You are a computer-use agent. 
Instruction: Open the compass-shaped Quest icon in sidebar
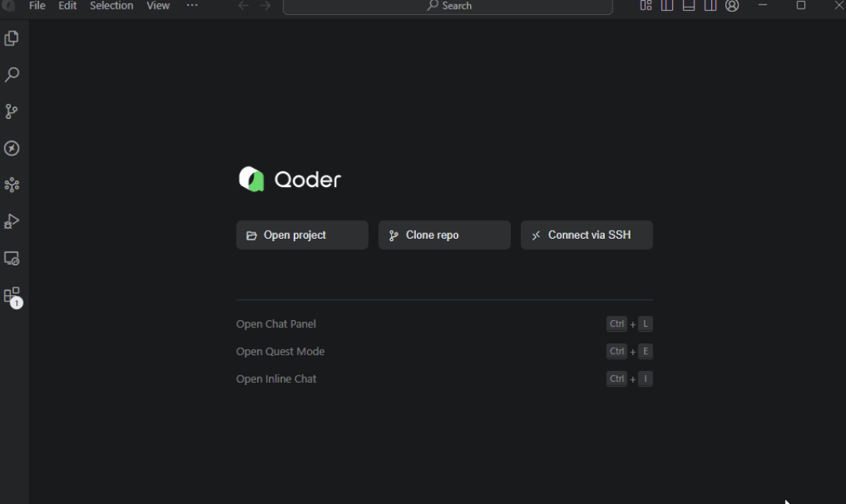(x=11, y=148)
